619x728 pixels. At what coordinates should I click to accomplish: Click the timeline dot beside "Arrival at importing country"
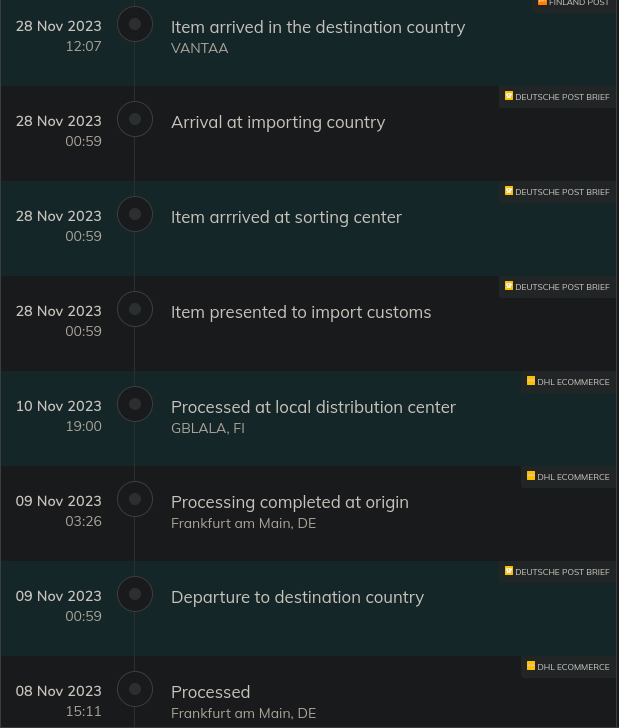coord(135,119)
